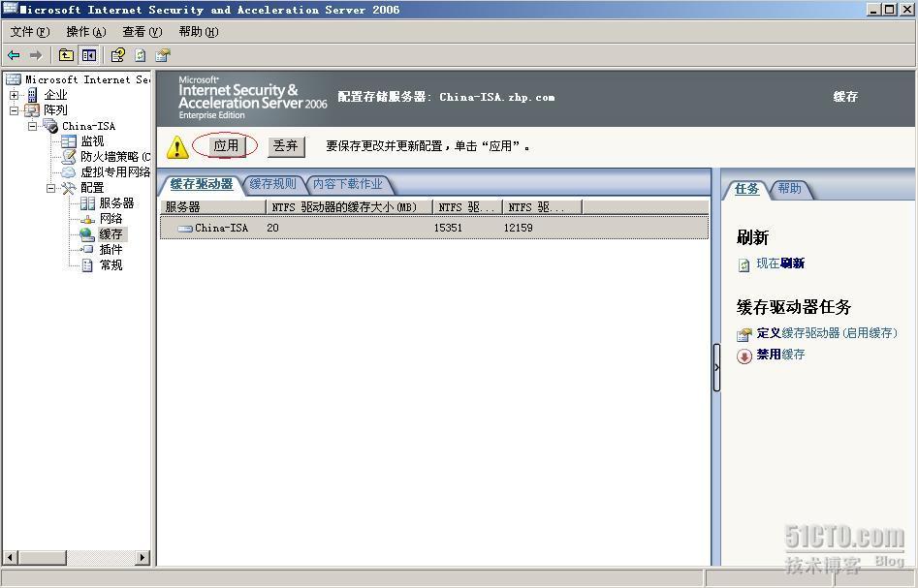The width and height of the screenshot is (918, 588).
Task: Click the tree pane horizontal scrollbar thumb
Action: pos(42,558)
